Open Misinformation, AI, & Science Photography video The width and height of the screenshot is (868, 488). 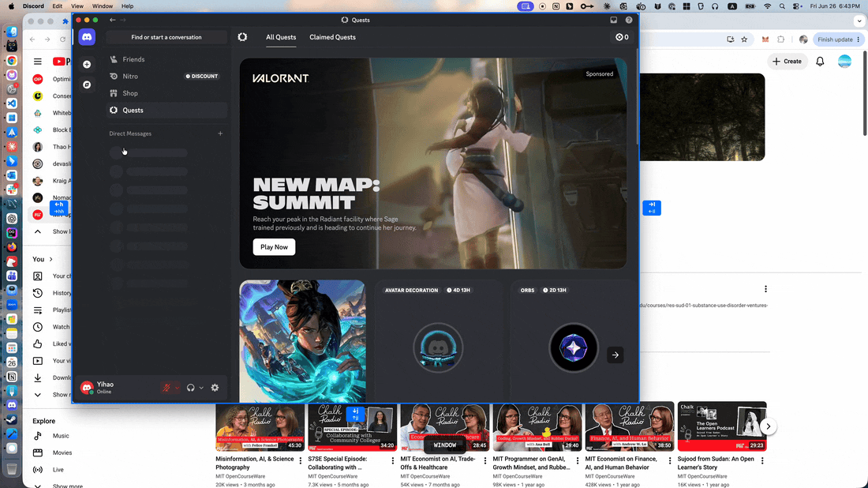click(260, 426)
